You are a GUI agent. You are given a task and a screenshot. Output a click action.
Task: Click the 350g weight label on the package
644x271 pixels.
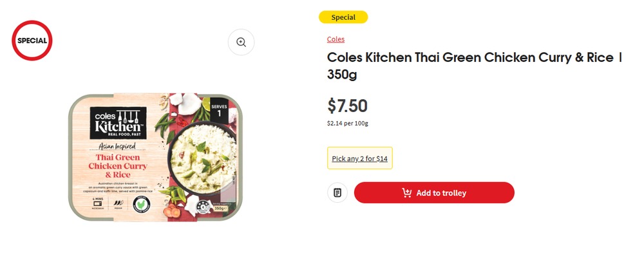tap(220, 208)
